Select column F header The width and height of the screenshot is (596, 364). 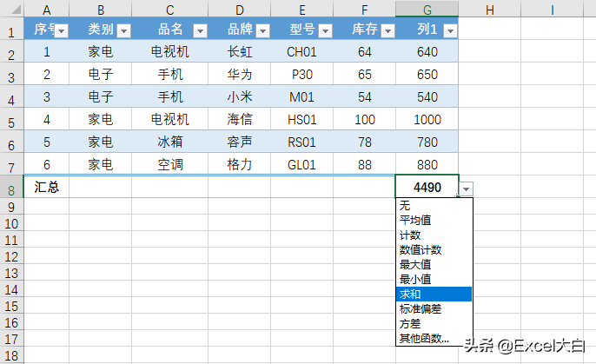[365, 9]
